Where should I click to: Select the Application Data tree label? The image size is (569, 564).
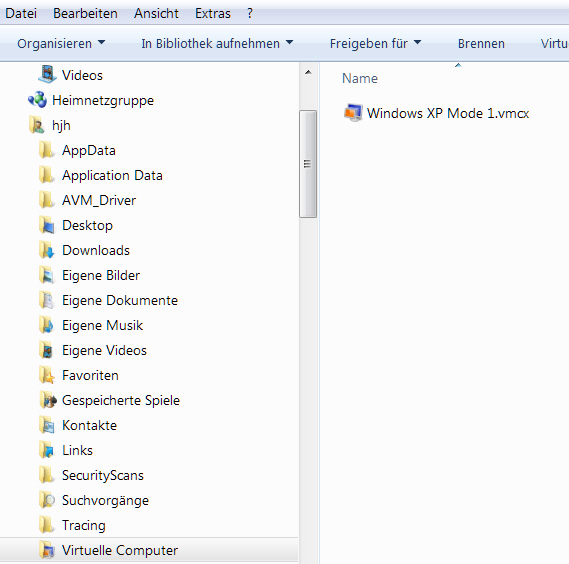point(112,175)
